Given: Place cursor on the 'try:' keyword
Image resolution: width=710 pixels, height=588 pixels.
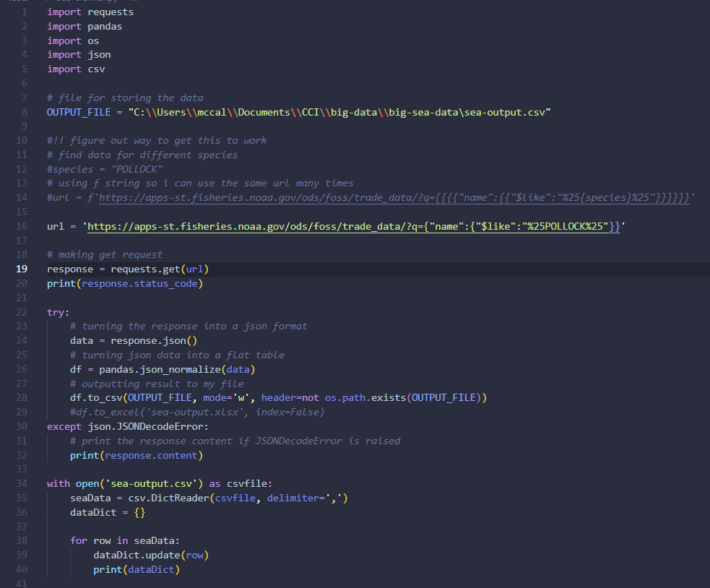Looking at the screenshot, I should (x=59, y=312).
